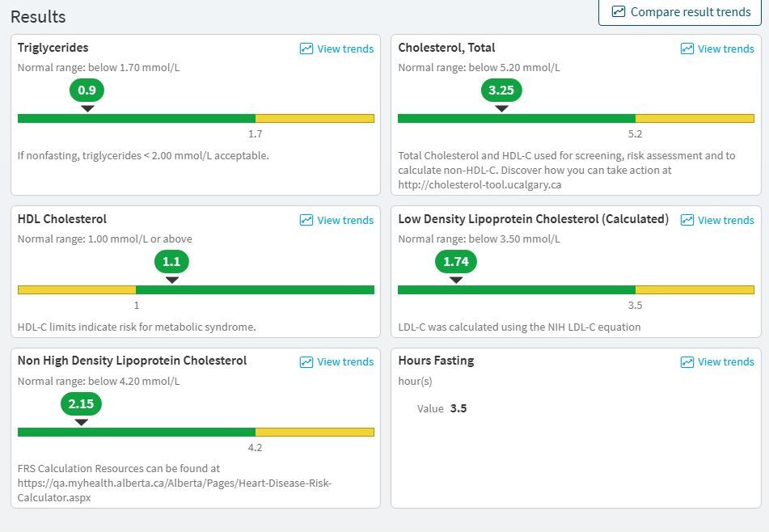Click trend chart icon in Triglycerides card

tap(306, 49)
